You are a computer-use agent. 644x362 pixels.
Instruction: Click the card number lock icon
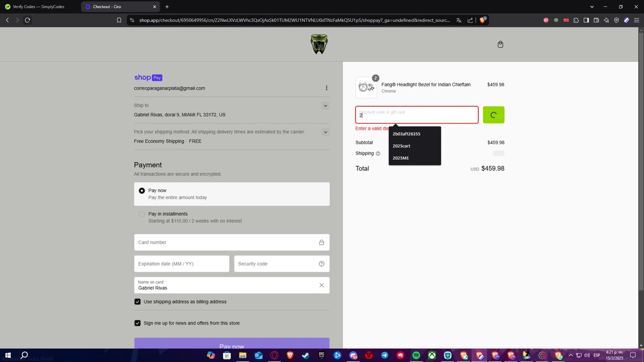pyautogui.click(x=322, y=242)
